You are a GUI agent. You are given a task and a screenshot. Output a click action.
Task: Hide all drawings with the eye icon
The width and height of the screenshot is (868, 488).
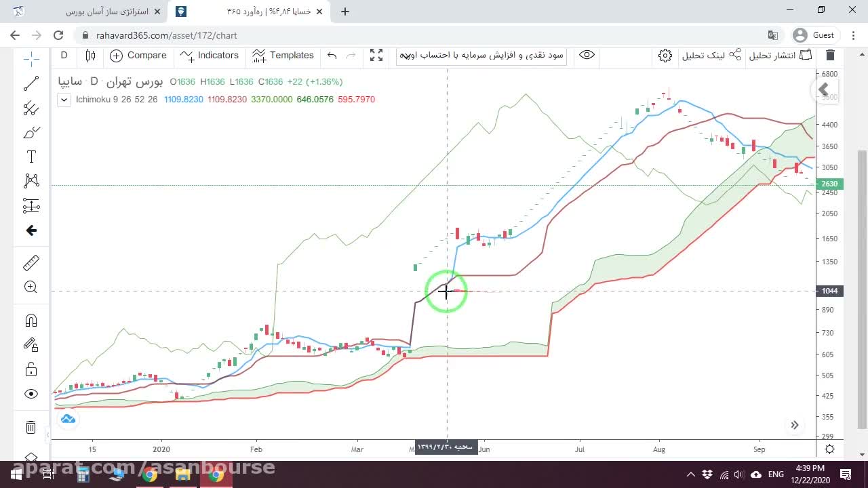31,394
